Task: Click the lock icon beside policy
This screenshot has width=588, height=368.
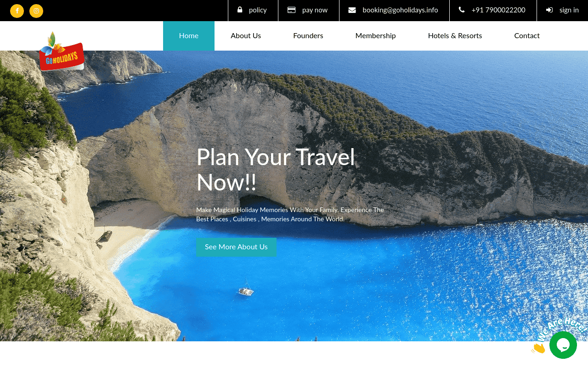Action: point(240,10)
